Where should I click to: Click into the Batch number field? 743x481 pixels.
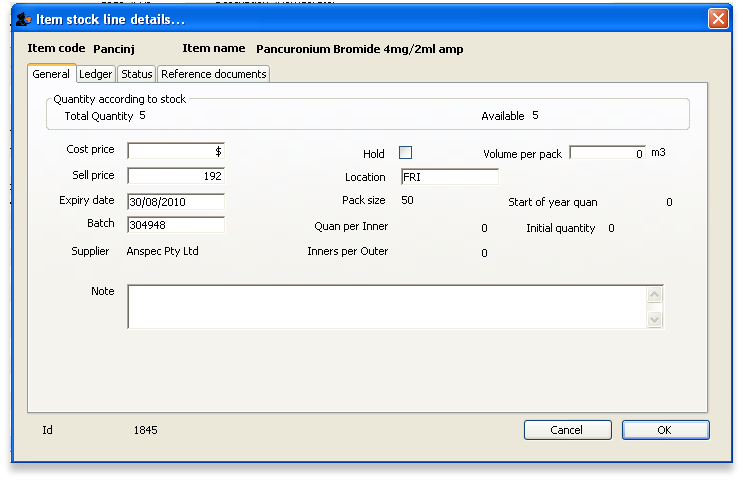click(175, 225)
